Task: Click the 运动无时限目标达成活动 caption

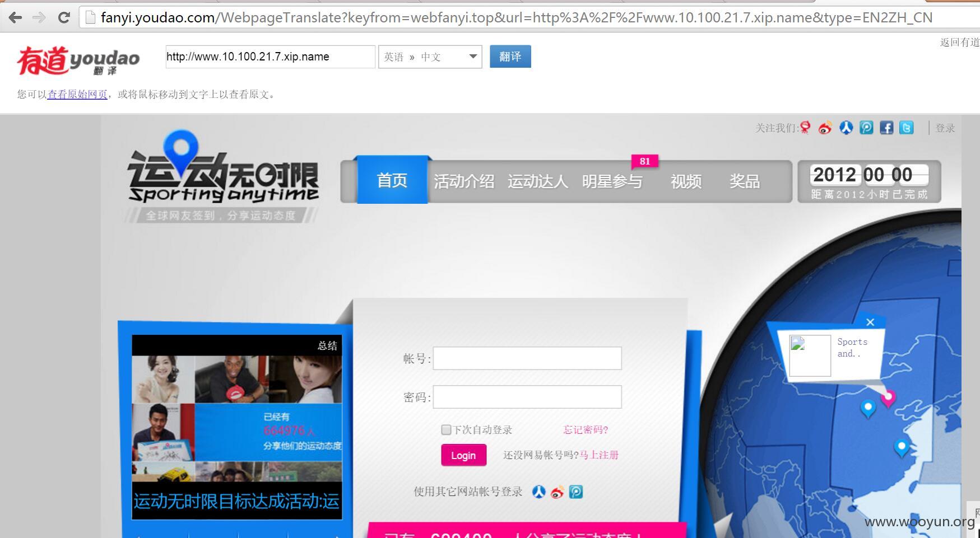Action: tap(236, 500)
